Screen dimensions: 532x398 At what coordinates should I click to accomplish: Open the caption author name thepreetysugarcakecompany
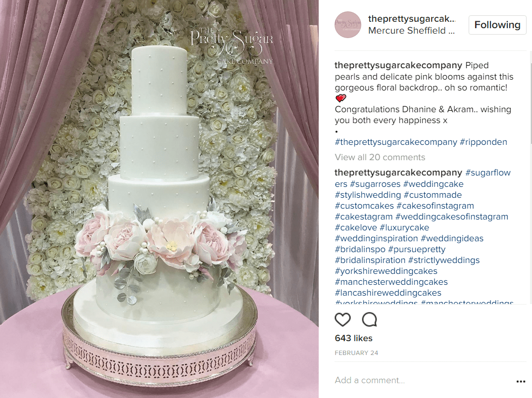tap(398, 65)
